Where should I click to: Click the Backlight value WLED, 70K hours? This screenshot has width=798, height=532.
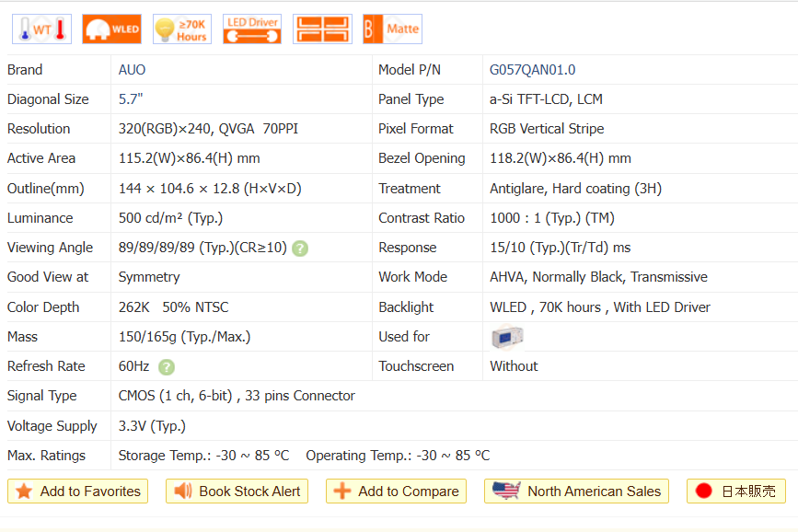(x=599, y=307)
